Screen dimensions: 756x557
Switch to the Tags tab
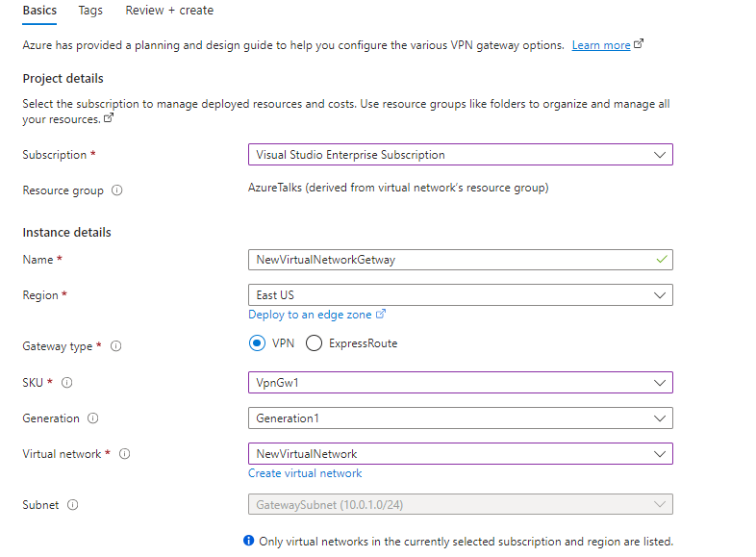point(90,11)
